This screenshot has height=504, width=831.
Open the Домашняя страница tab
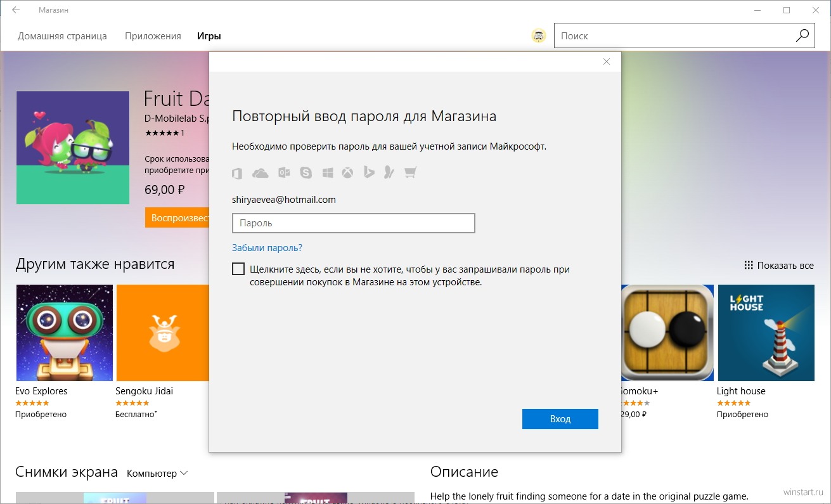[62, 36]
